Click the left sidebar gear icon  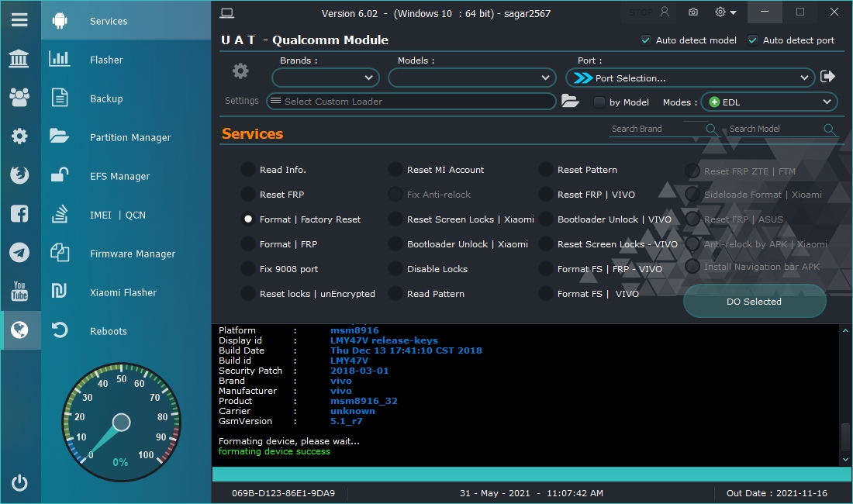(19, 136)
